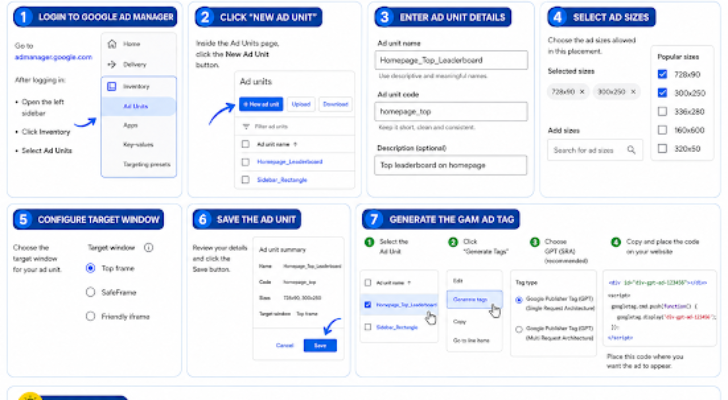Image resolution: width=728 pixels, height=400 pixels.
Task: Remove the 300x250 selected size chip
Action: tap(633, 92)
